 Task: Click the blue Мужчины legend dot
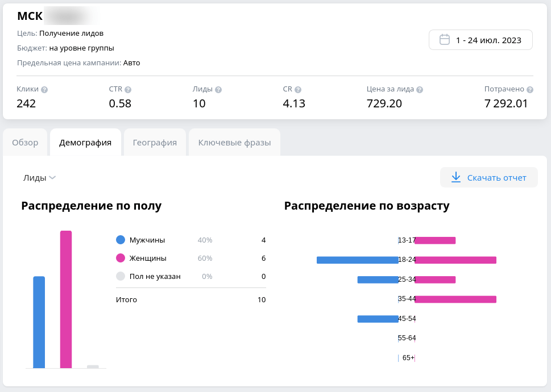(x=120, y=240)
